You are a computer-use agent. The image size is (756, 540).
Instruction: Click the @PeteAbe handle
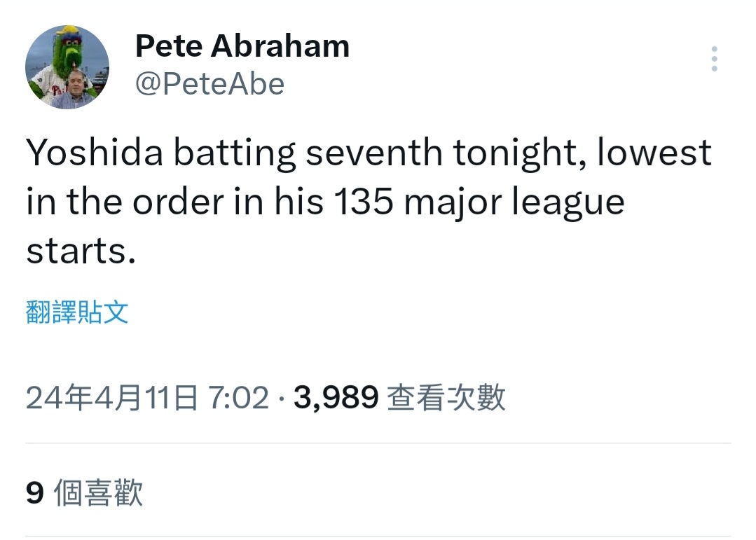point(209,84)
